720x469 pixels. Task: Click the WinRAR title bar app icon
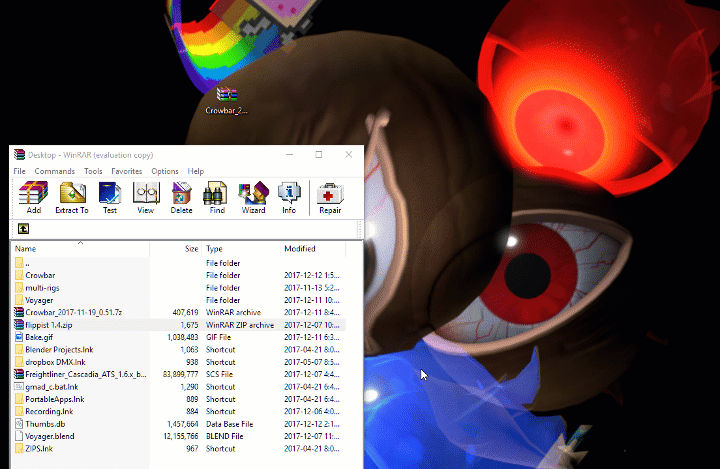[x=19, y=155]
